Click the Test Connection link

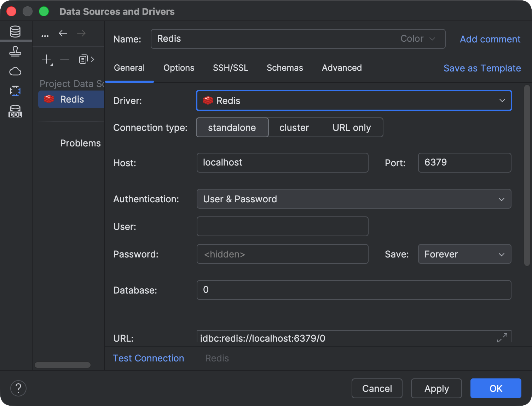[x=149, y=358]
